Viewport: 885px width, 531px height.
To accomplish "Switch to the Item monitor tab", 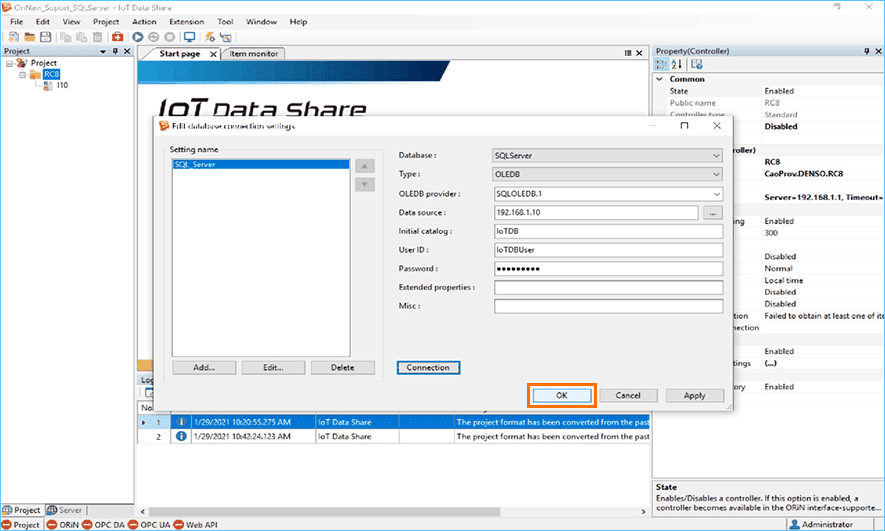I will click(x=253, y=54).
